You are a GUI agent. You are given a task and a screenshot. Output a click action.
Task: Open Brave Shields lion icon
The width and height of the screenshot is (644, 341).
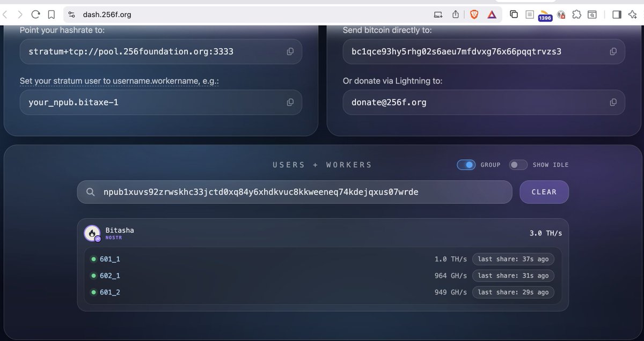(474, 14)
